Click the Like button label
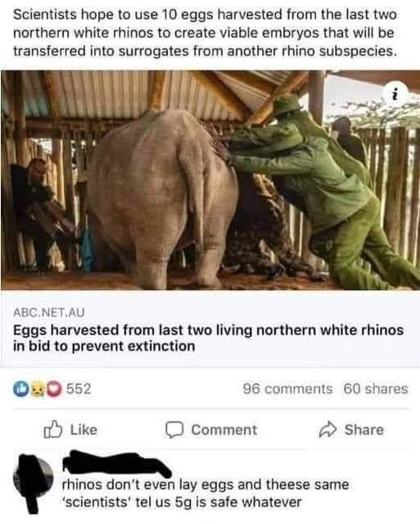The width and height of the screenshot is (420, 524). pyautogui.click(x=84, y=430)
